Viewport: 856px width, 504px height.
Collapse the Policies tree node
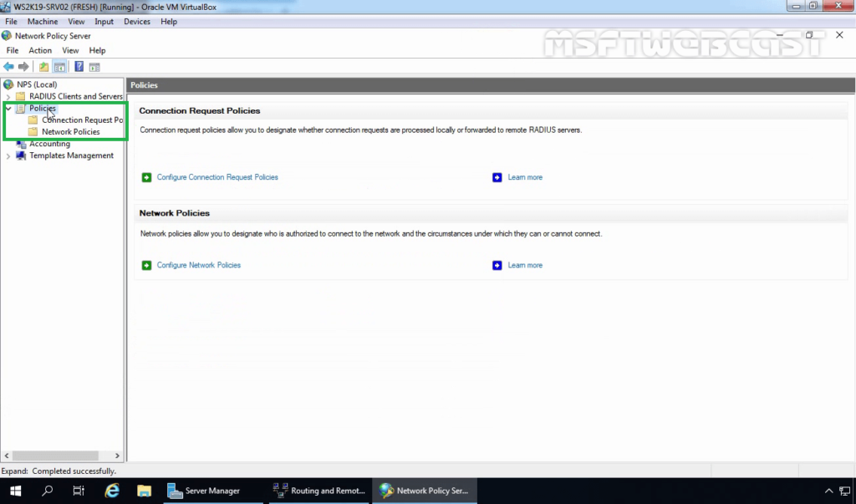tap(8, 108)
